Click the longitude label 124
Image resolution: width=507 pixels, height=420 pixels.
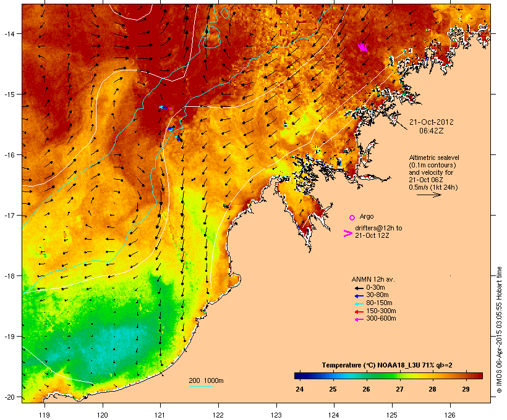click(x=334, y=415)
